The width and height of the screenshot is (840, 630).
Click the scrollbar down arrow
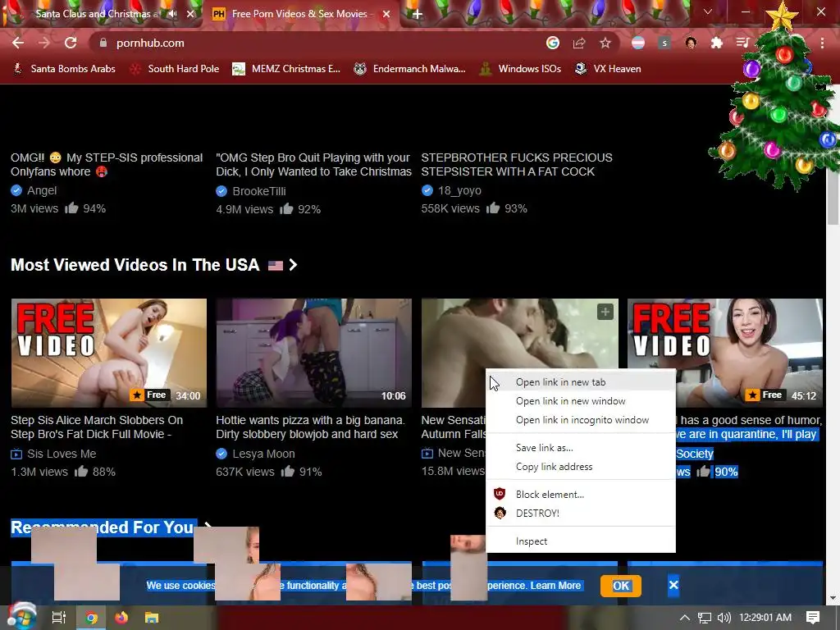pos(833,598)
